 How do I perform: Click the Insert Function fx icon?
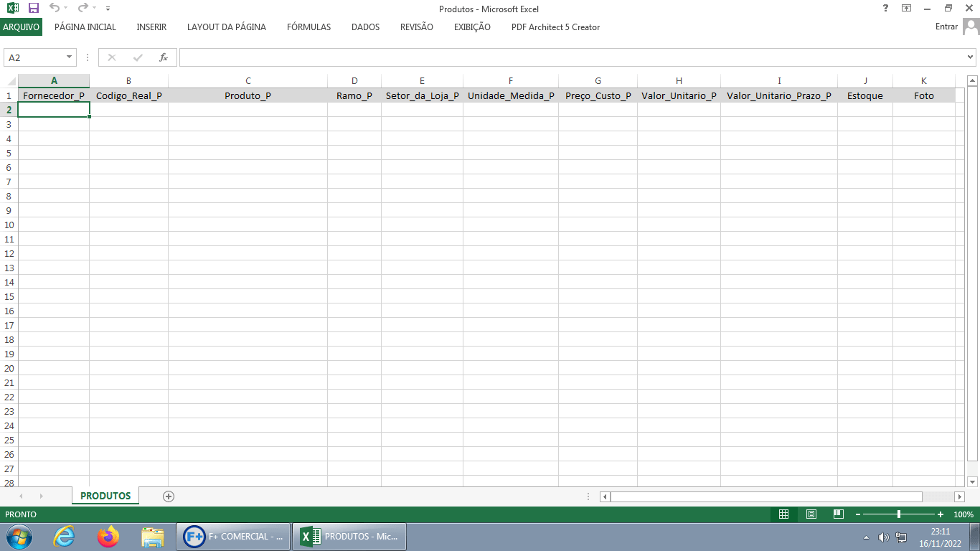[164, 57]
